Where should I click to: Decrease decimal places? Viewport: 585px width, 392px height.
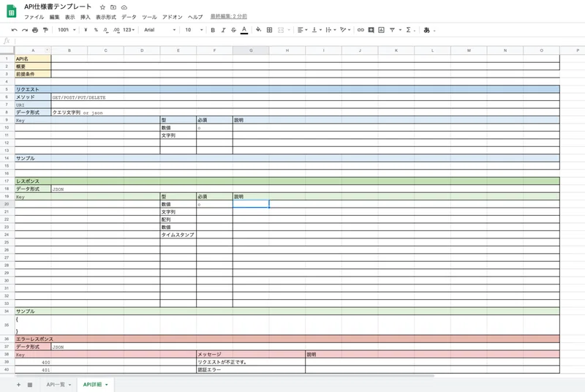coord(106,30)
